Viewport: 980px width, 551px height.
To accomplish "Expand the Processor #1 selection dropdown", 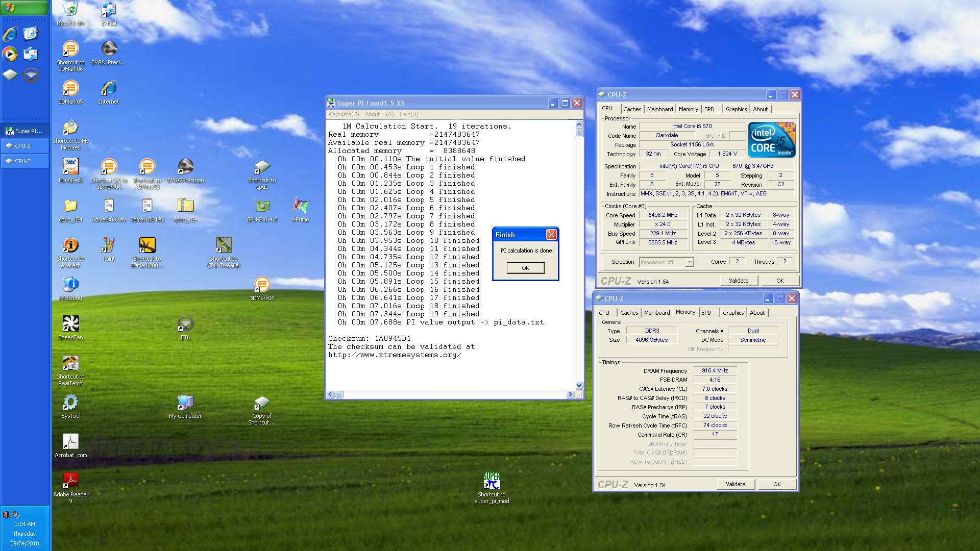I will coord(689,262).
